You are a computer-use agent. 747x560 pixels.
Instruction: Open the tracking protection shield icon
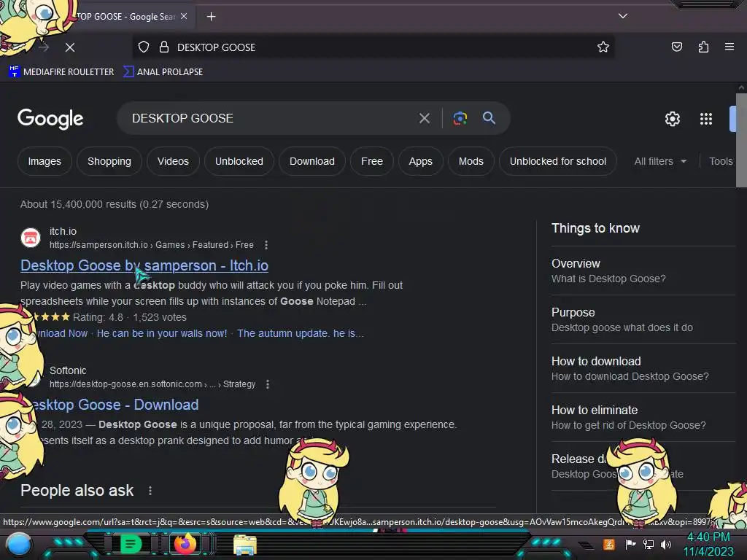(x=144, y=47)
